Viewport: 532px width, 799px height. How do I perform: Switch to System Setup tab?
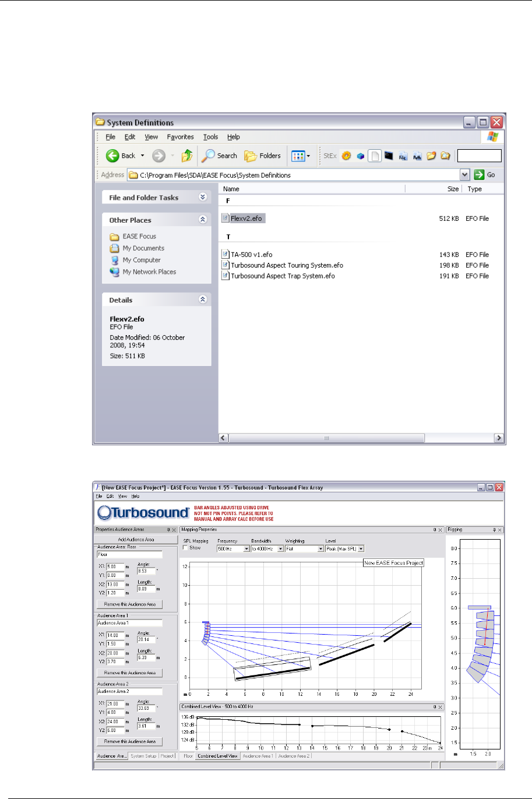pyautogui.click(x=143, y=756)
